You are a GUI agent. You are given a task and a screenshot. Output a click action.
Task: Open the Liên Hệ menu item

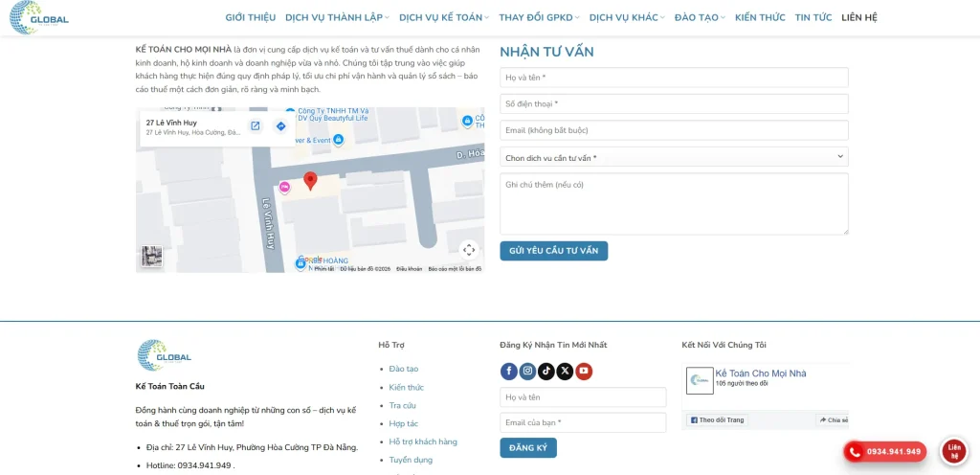pyautogui.click(x=858, y=17)
